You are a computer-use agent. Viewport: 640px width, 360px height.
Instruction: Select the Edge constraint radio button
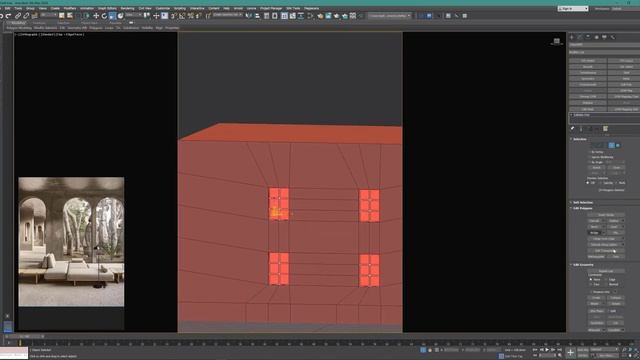click(x=607, y=279)
